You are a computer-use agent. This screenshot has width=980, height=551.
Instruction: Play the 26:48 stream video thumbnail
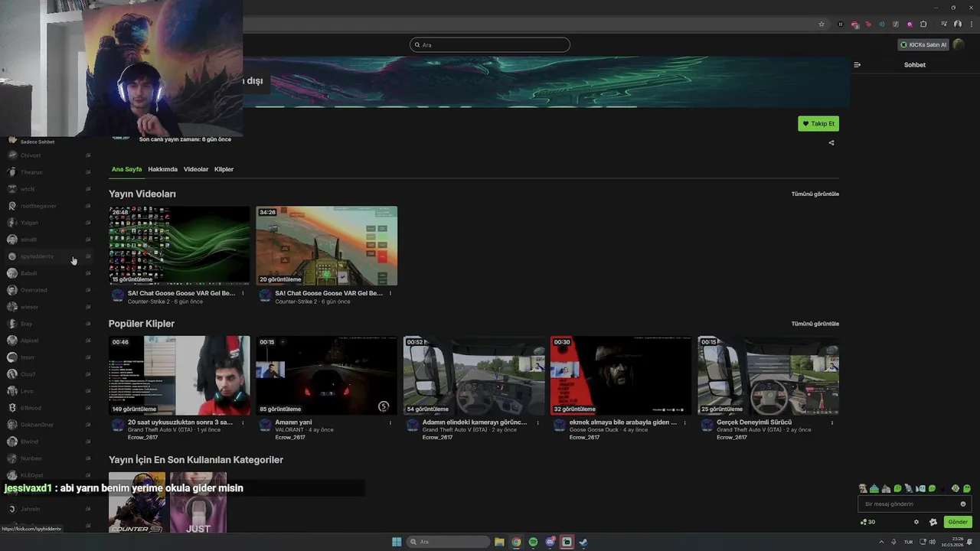[x=179, y=246]
